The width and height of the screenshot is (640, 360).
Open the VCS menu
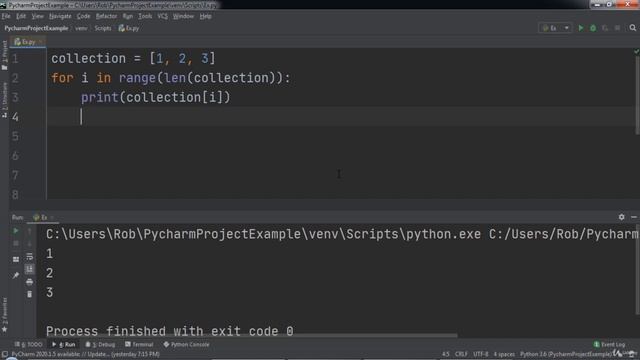coord(162,16)
